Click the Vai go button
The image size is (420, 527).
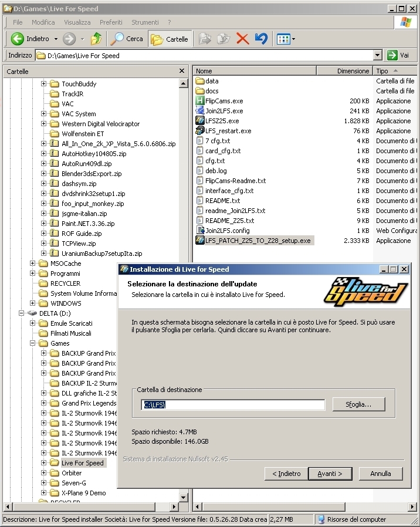398,55
